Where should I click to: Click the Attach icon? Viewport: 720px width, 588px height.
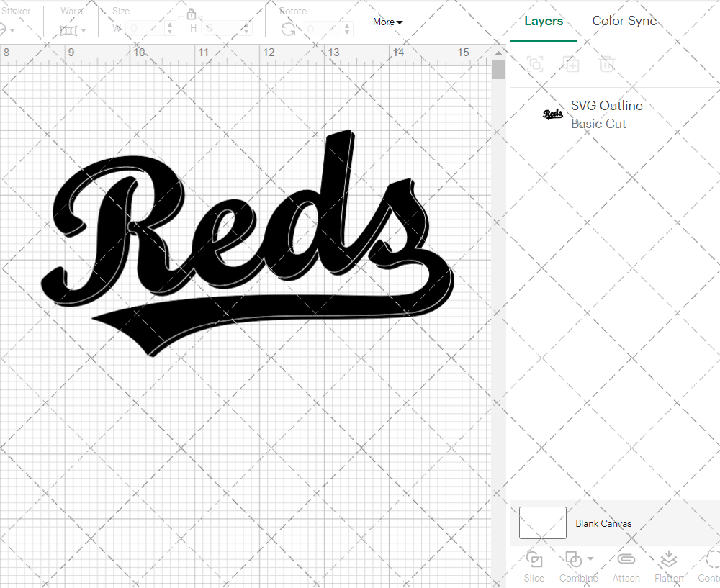[x=626, y=559]
